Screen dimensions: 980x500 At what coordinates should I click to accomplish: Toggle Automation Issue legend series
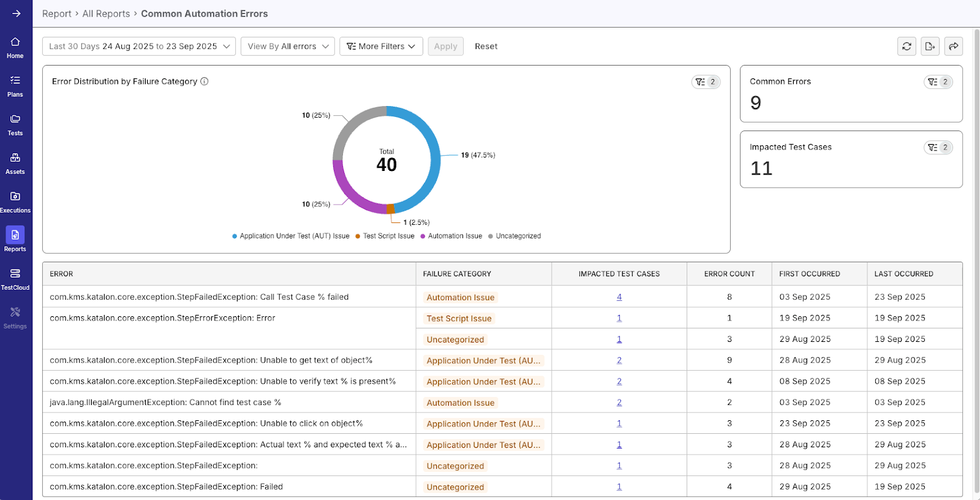pos(454,236)
